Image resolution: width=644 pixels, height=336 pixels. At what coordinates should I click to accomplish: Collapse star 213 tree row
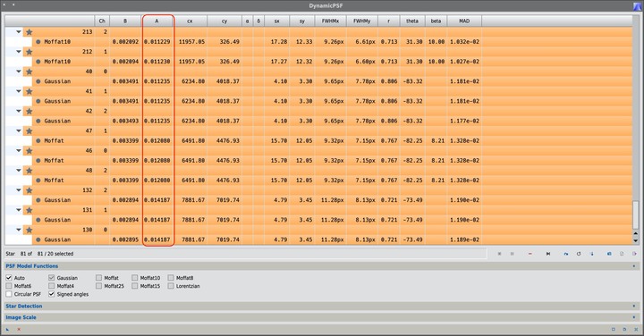[19, 31]
